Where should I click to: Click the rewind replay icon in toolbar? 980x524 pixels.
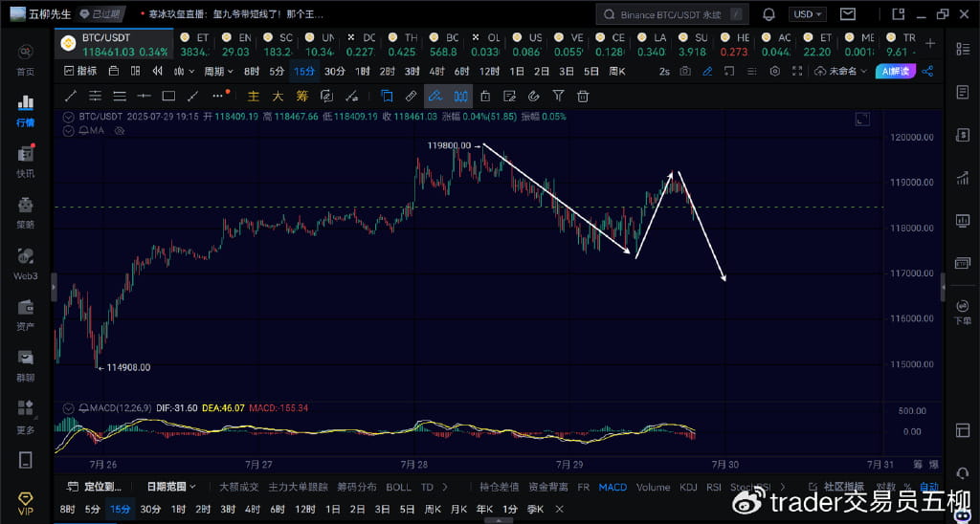[158, 71]
